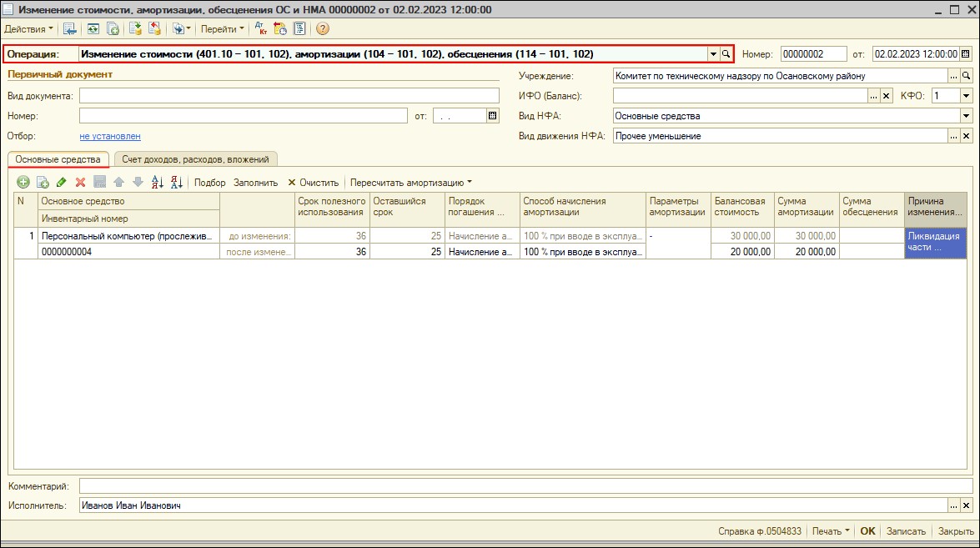980x548 pixels.
Task: Click the Записать button
Action: tap(907, 531)
